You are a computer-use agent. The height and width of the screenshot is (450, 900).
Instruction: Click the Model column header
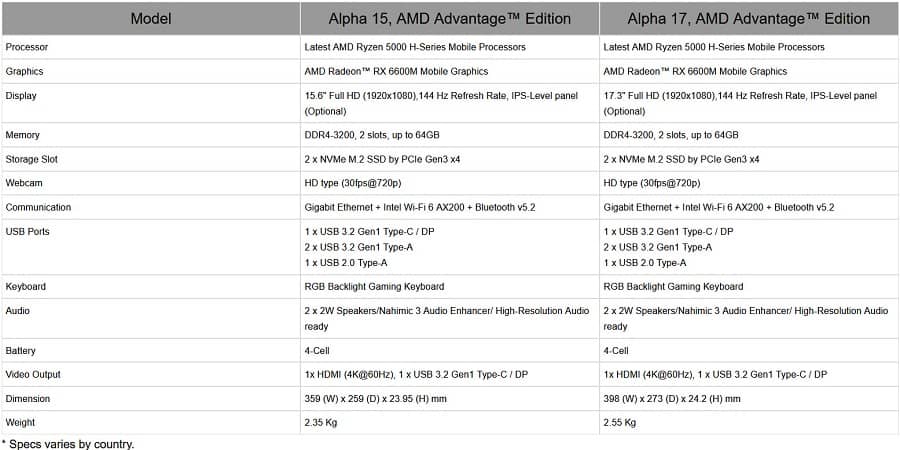point(151,18)
